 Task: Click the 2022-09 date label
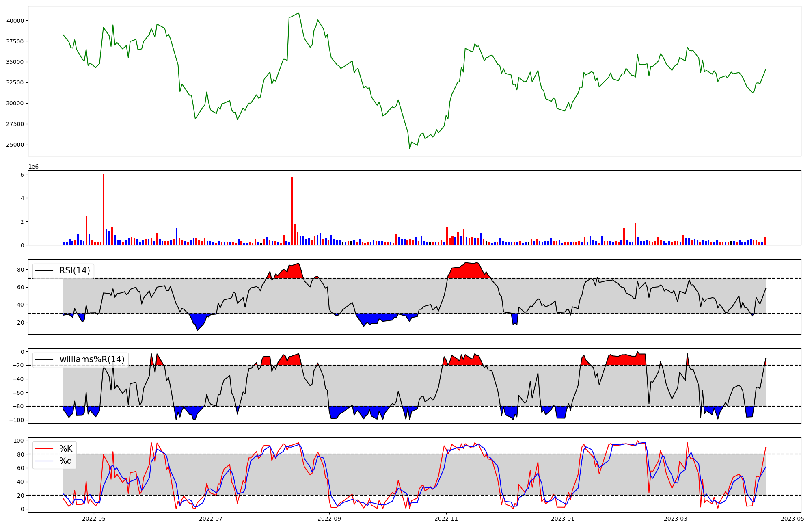pyautogui.click(x=329, y=519)
